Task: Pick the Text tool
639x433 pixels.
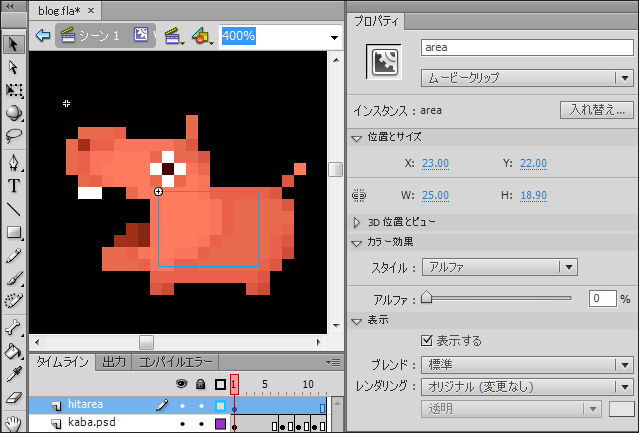Action: (14, 185)
